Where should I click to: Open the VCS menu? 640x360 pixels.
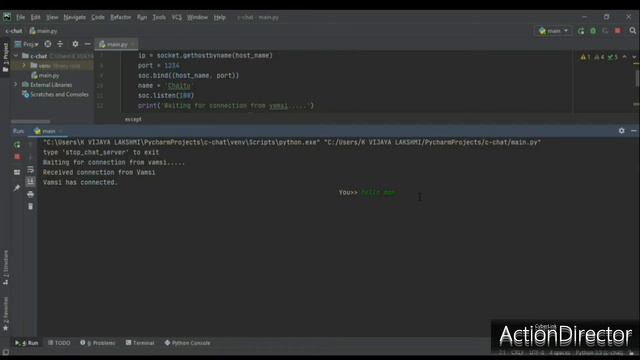[x=176, y=17]
